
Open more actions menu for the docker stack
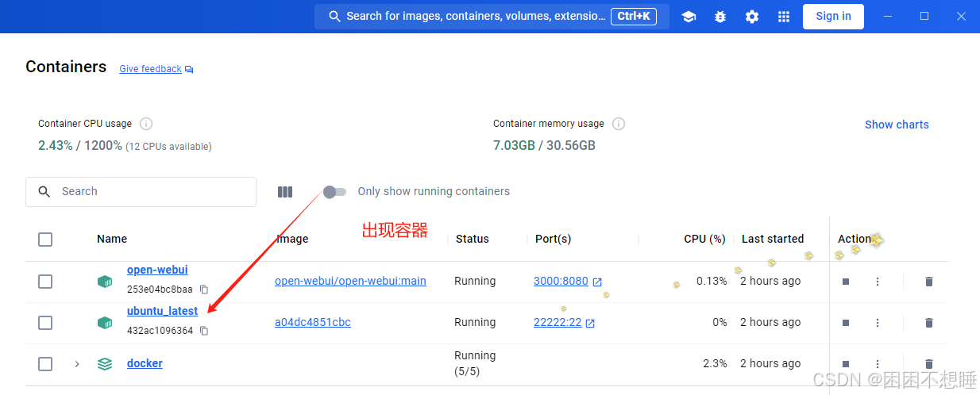(x=878, y=363)
